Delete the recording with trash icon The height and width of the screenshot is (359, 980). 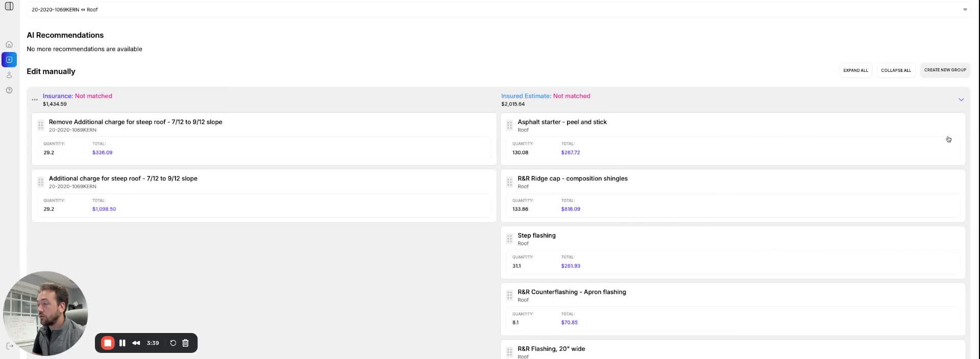click(x=186, y=343)
